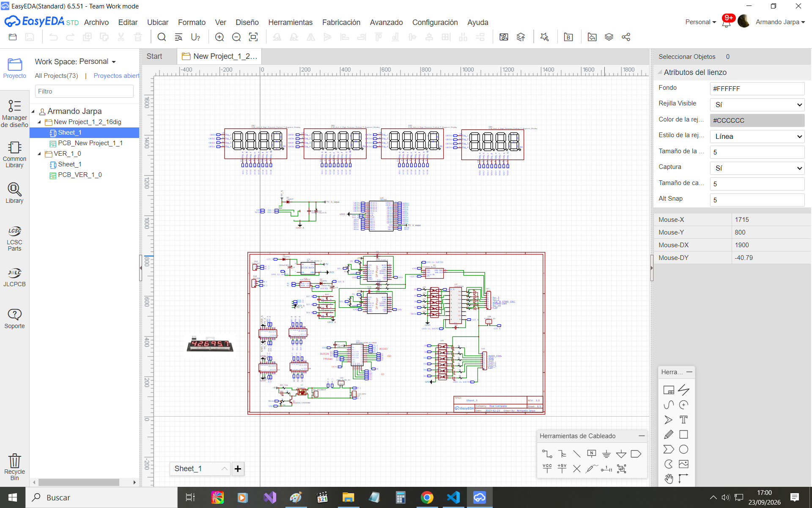Switch to the Start tab
The image size is (812, 508).
[154, 56]
